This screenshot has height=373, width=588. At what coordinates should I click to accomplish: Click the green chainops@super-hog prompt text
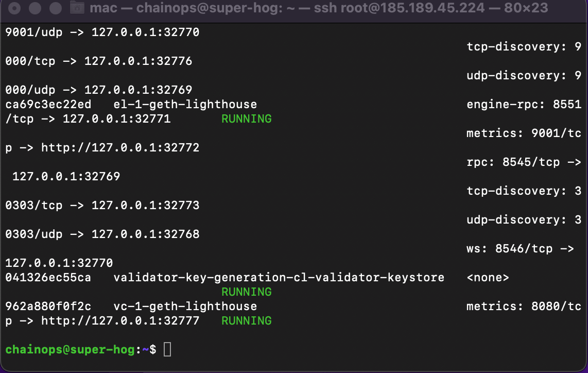(x=71, y=350)
